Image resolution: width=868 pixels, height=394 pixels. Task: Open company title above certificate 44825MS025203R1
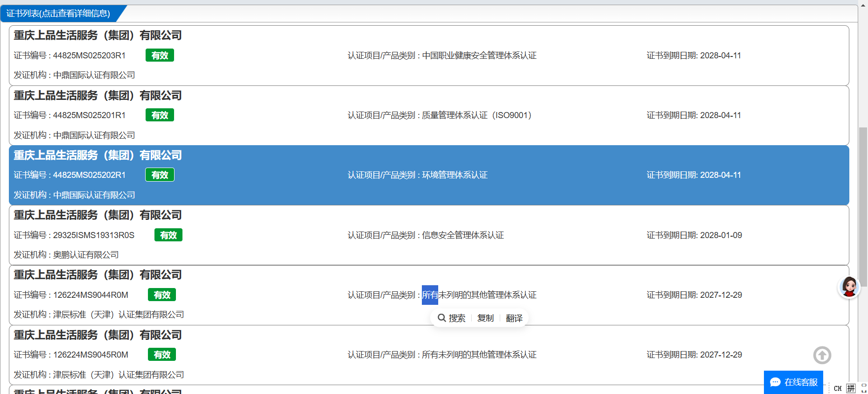click(98, 35)
